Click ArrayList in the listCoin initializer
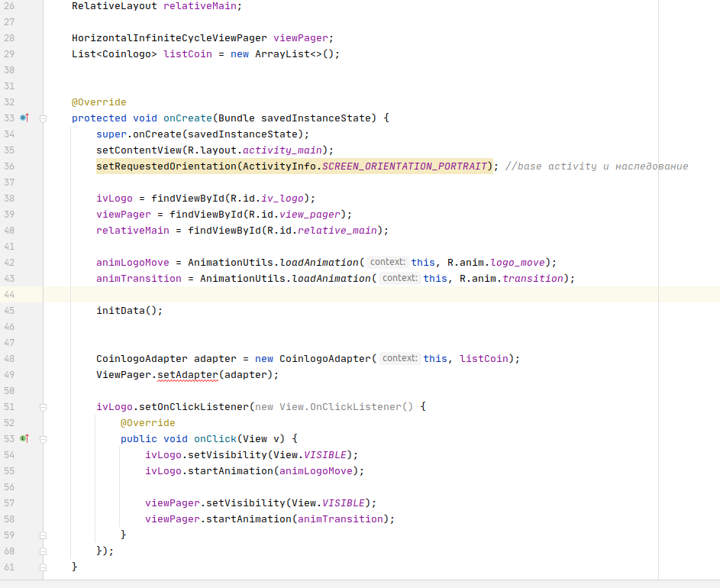Viewport: 720px width, 588px height. 283,54
